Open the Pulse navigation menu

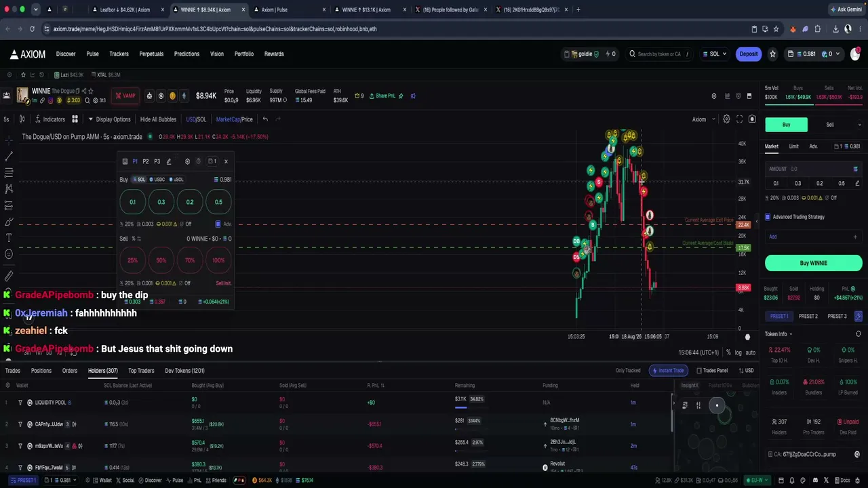92,54
